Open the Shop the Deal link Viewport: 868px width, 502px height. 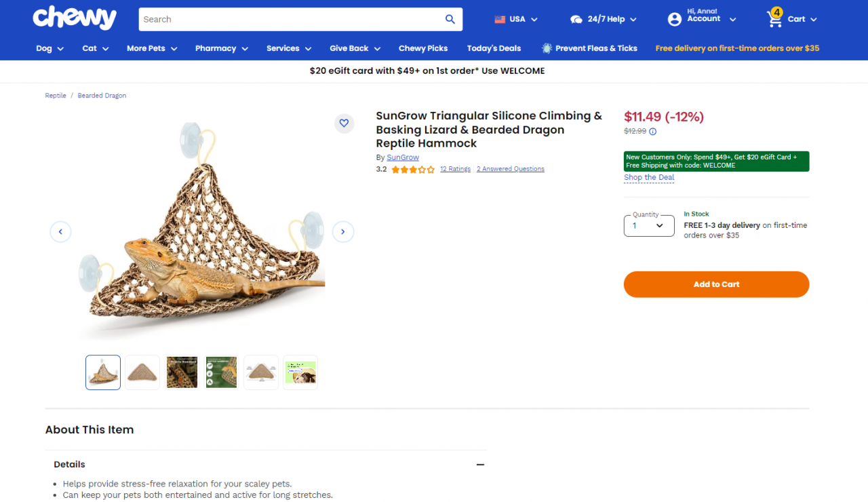point(648,177)
